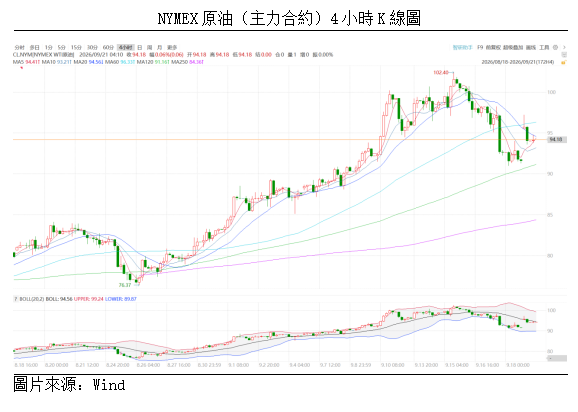Select the 60分 interval tab
The height and width of the screenshot is (412, 578).
108,48
